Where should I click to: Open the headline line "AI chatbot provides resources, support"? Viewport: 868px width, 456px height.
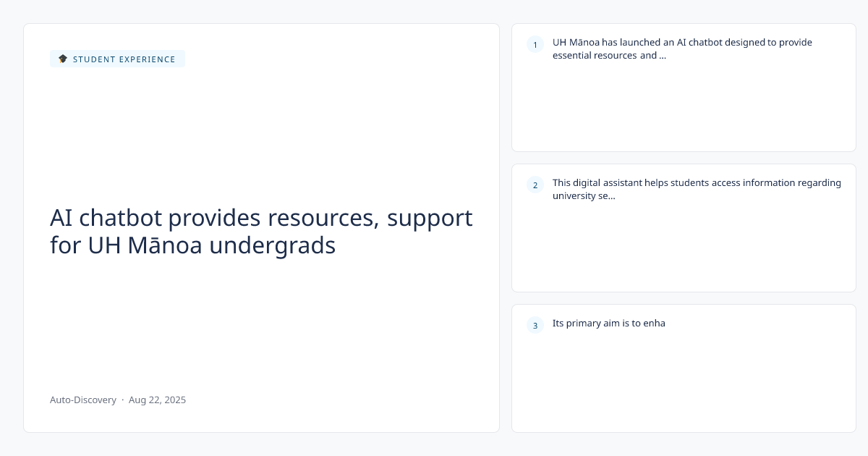(x=261, y=218)
